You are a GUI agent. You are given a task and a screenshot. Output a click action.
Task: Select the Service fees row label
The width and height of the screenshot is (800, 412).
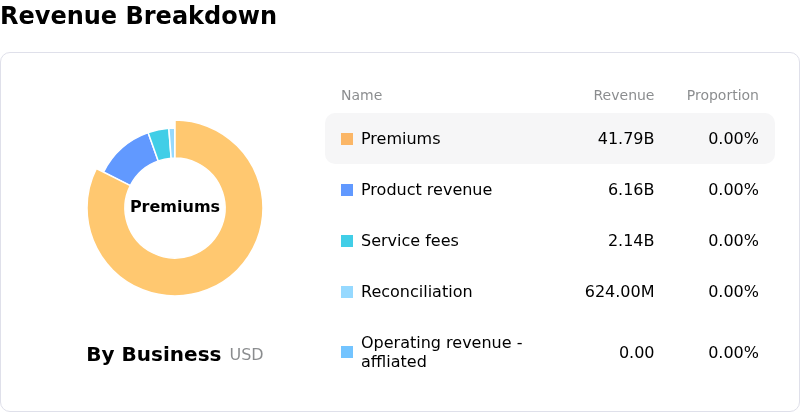pyautogui.click(x=409, y=241)
